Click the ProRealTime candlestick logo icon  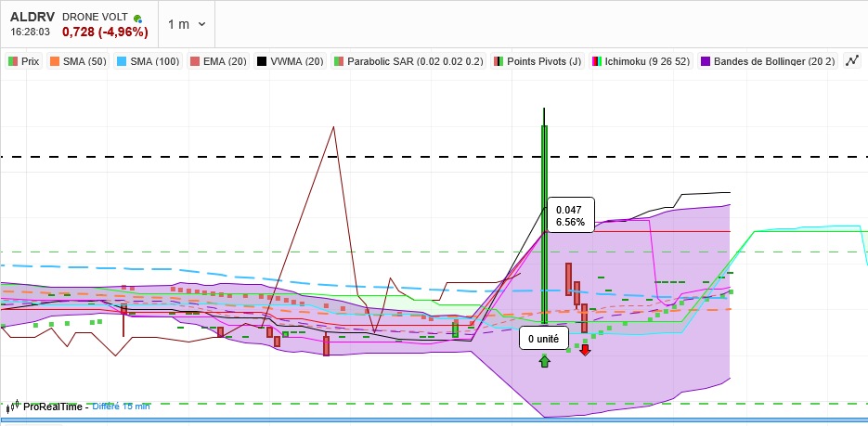(13, 407)
